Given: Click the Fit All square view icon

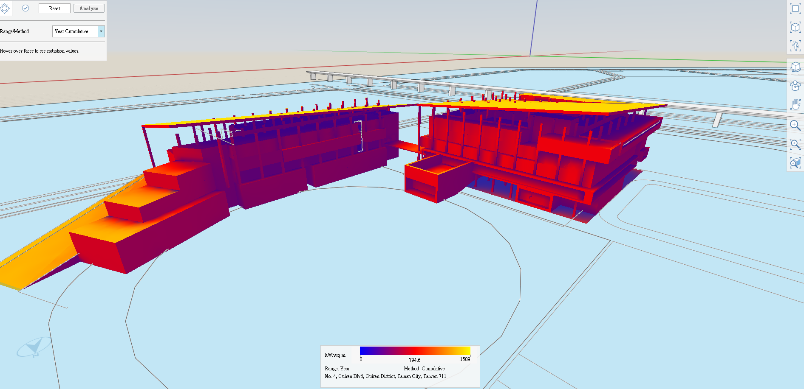Looking at the screenshot, I should pyautogui.click(x=795, y=9).
